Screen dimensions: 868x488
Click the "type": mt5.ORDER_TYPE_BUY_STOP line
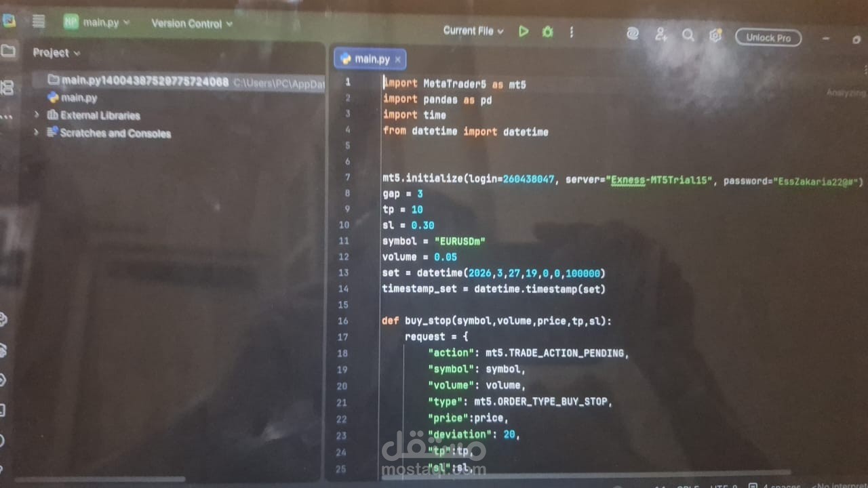[x=520, y=401]
